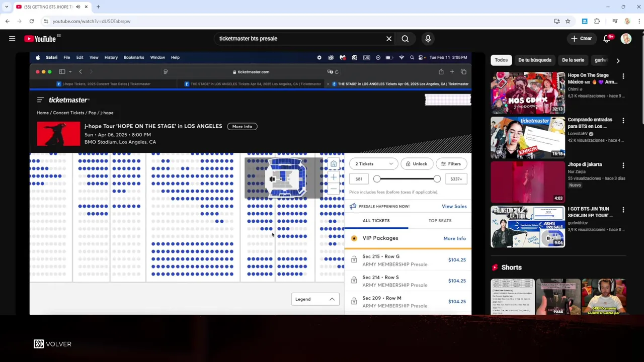Select the De la serie chip
This screenshot has height=362, width=644.
pos(573,60)
